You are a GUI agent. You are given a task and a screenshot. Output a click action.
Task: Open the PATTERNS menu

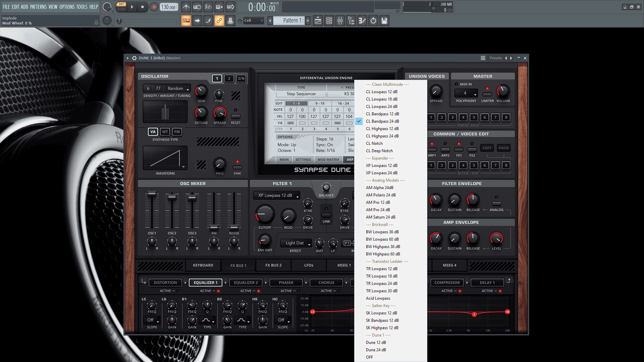[38, 7]
